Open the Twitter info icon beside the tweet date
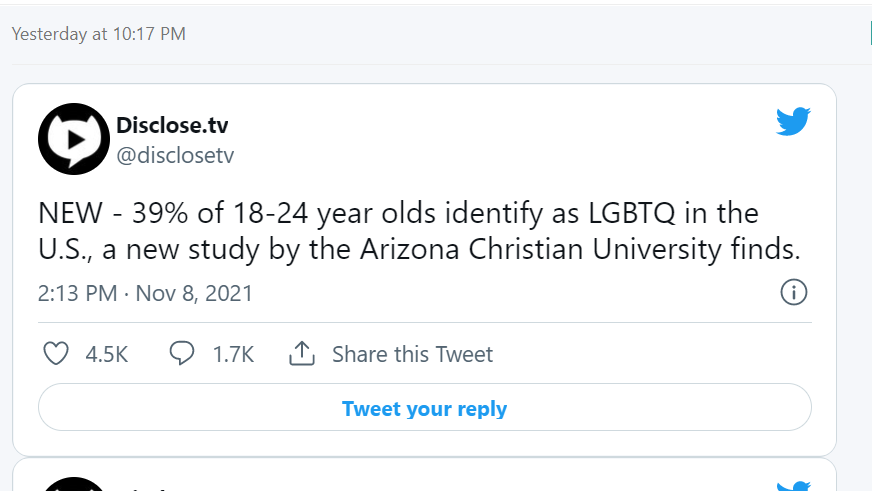 tap(793, 292)
